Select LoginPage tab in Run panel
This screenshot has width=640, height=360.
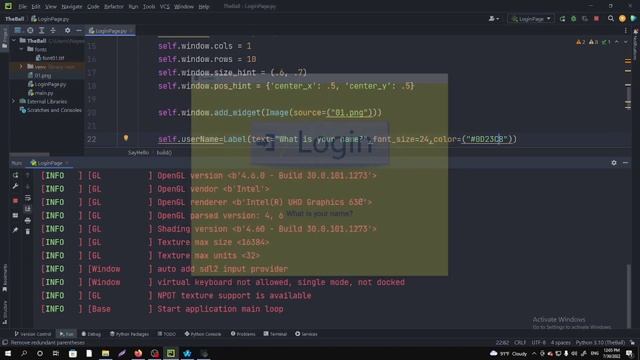coord(49,163)
